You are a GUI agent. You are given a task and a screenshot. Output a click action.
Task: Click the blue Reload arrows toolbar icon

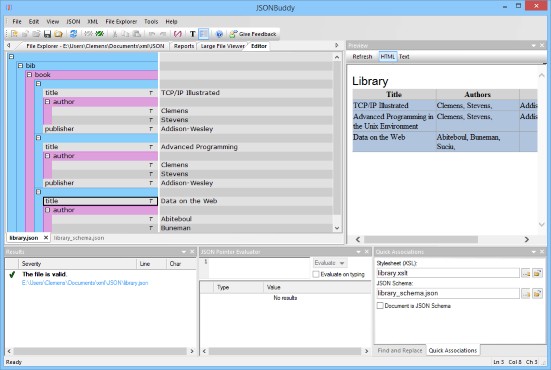click(73, 34)
